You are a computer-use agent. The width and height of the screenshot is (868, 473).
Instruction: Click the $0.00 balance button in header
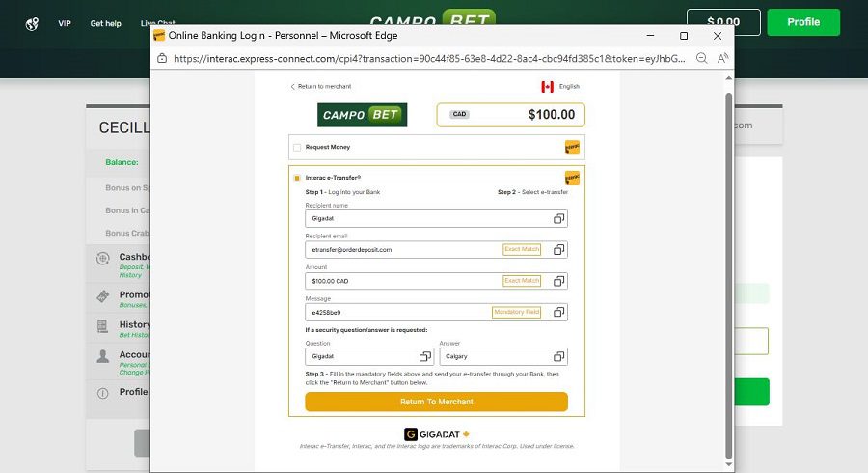723,22
